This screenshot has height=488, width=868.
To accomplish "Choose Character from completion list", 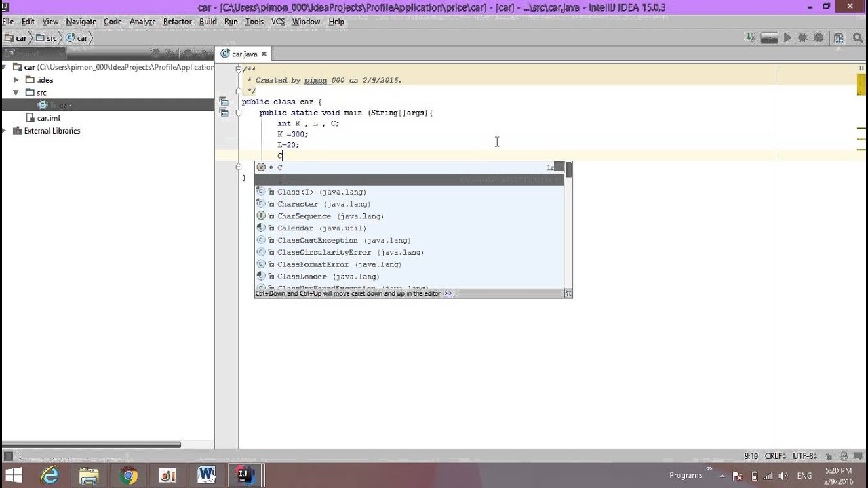I will tap(410, 204).
